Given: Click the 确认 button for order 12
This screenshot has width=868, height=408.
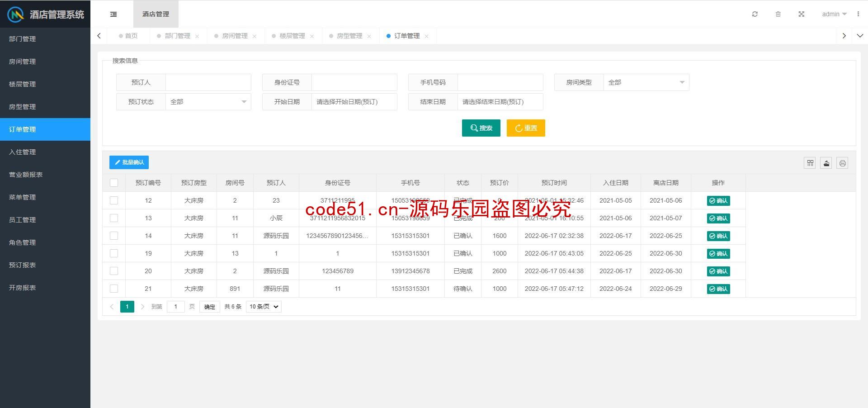Looking at the screenshot, I should [x=718, y=201].
